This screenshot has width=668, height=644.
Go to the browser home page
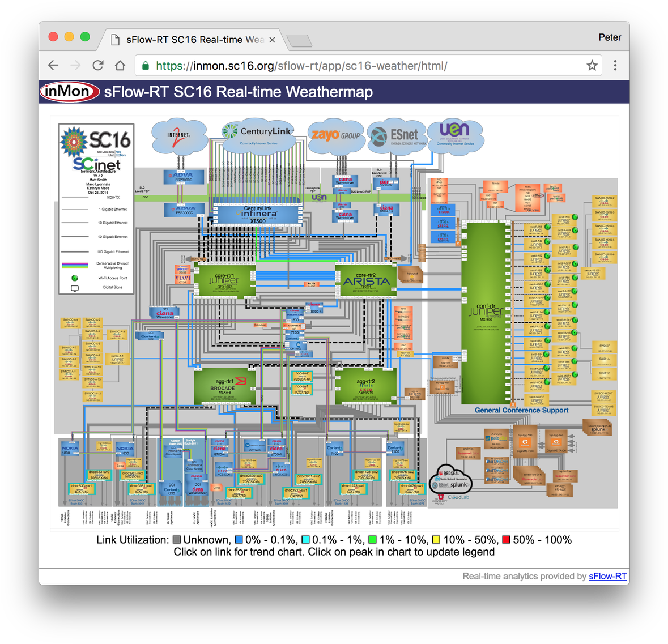[x=120, y=66]
